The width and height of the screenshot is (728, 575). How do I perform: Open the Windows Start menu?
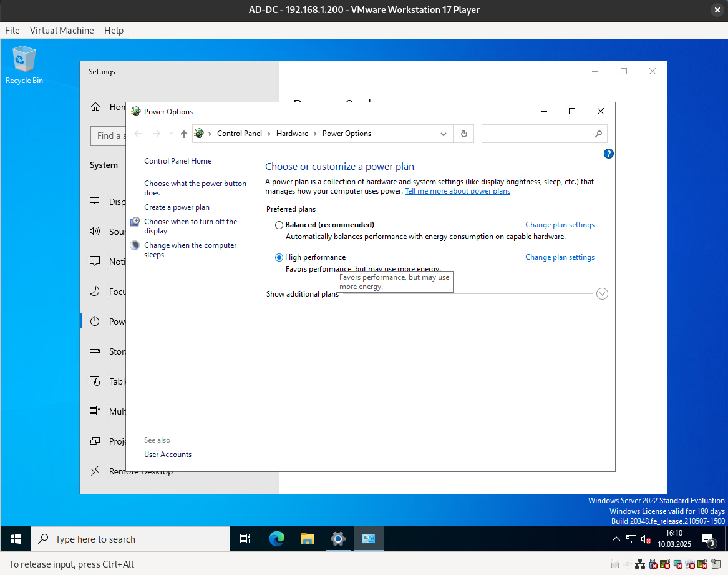point(16,539)
